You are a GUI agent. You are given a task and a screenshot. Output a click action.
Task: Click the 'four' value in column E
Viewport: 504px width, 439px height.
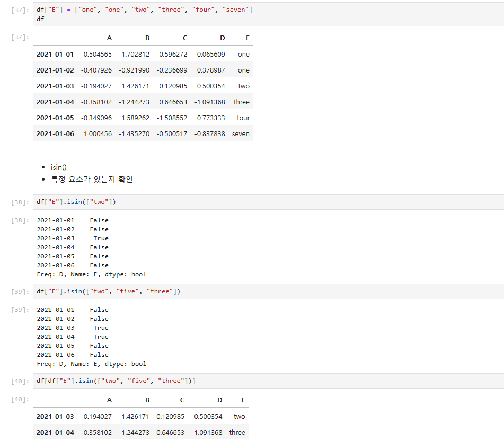(x=243, y=118)
